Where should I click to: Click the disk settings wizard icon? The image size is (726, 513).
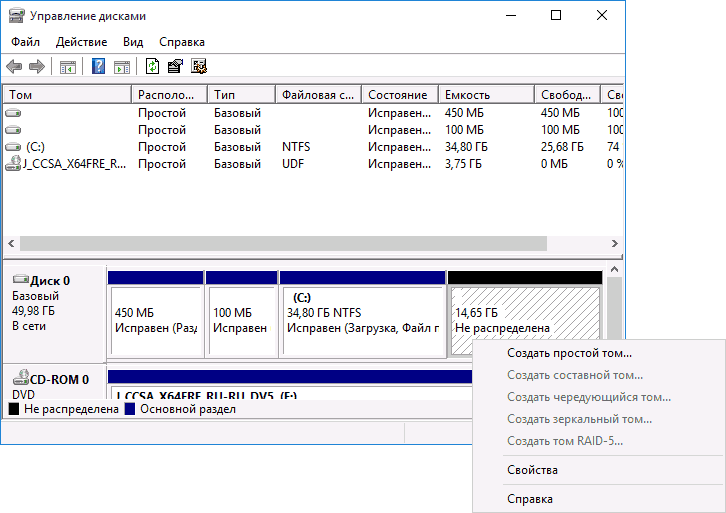pos(199,67)
